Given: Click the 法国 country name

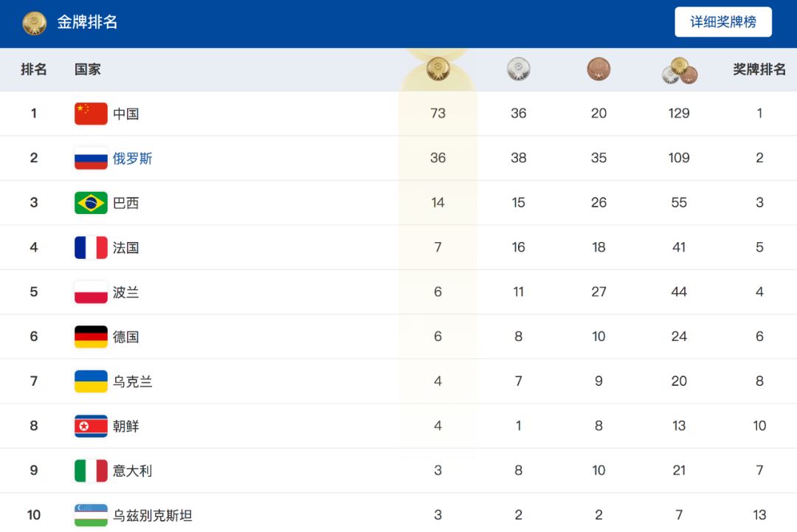Looking at the screenshot, I should tap(125, 247).
